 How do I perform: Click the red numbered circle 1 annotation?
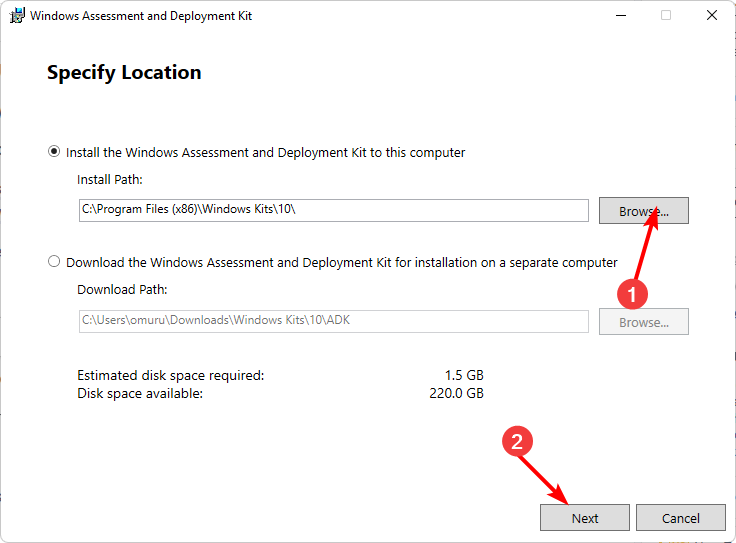tap(632, 294)
